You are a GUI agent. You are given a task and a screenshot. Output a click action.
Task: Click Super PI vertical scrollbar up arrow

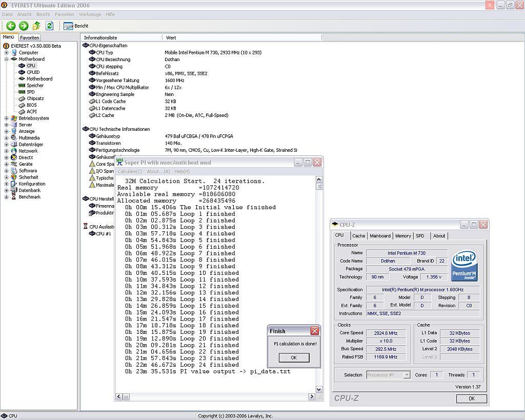click(x=319, y=179)
